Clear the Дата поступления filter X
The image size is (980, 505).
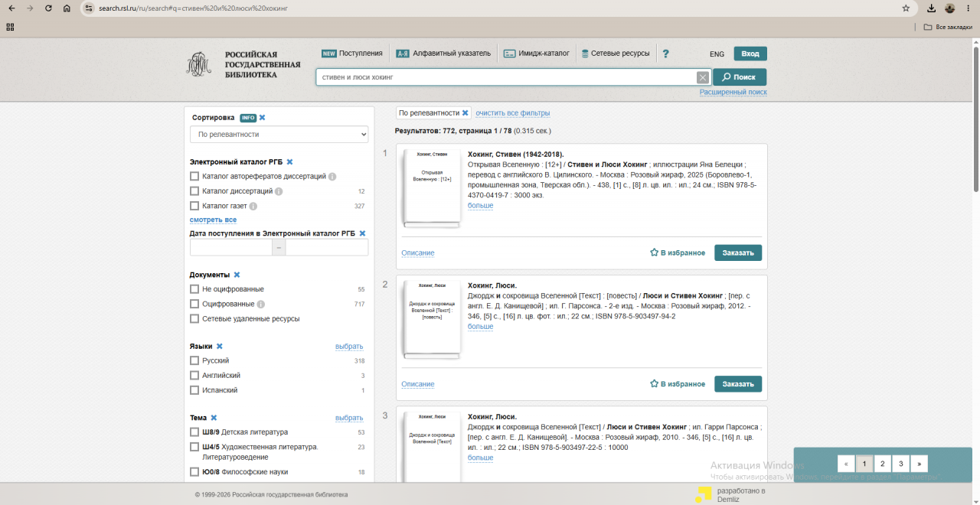362,233
